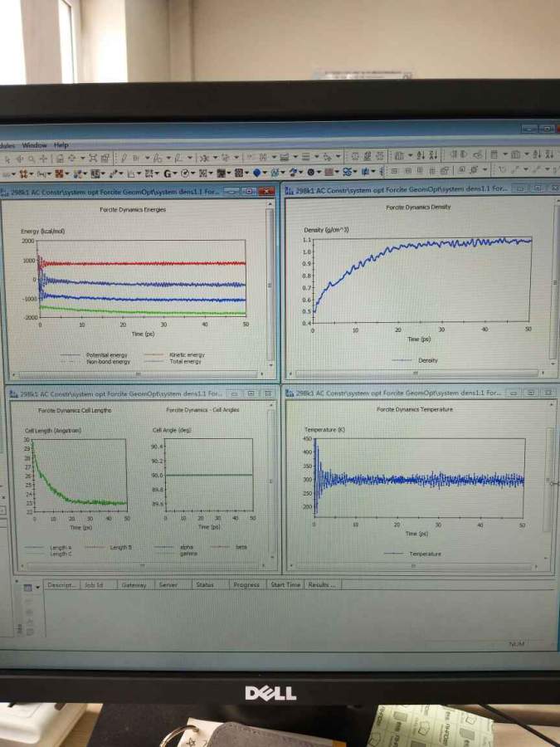Click the Descript... column header

[61, 584]
